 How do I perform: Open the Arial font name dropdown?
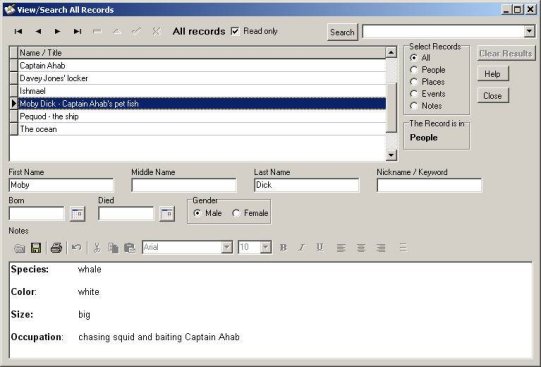[227, 247]
